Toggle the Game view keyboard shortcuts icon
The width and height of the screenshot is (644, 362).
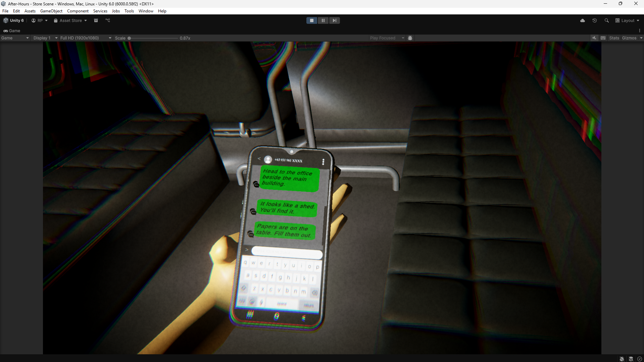(x=603, y=38)
